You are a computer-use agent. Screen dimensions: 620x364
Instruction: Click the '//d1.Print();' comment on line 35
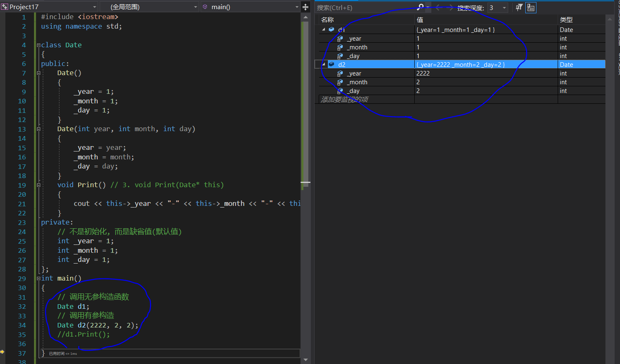[84, 335]
